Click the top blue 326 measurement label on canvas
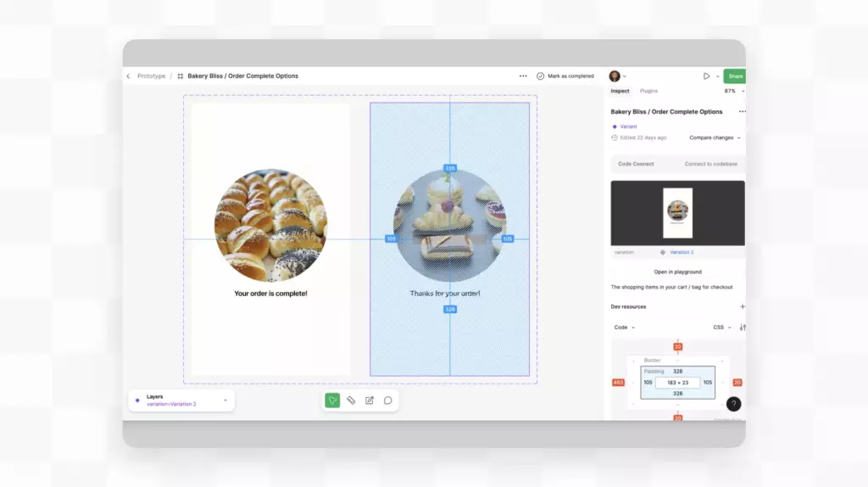Screen dimensions: 868x487 tap(450, 168)
